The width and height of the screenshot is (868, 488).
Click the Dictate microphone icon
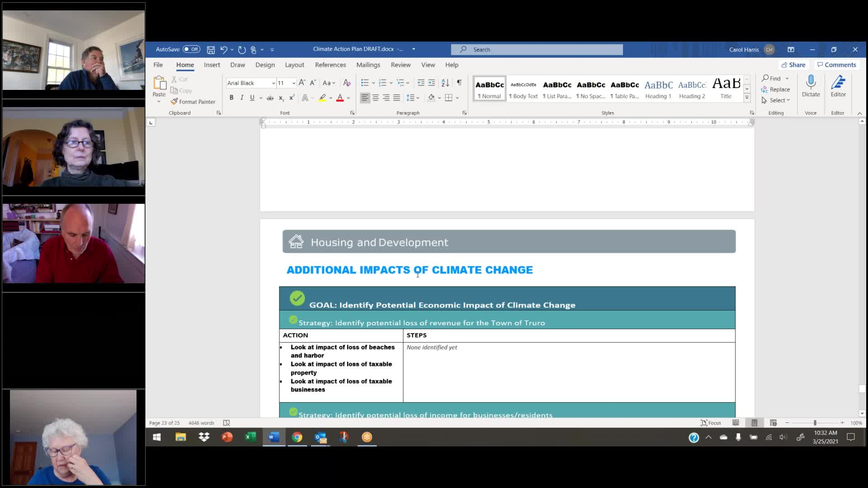(811, 82)
